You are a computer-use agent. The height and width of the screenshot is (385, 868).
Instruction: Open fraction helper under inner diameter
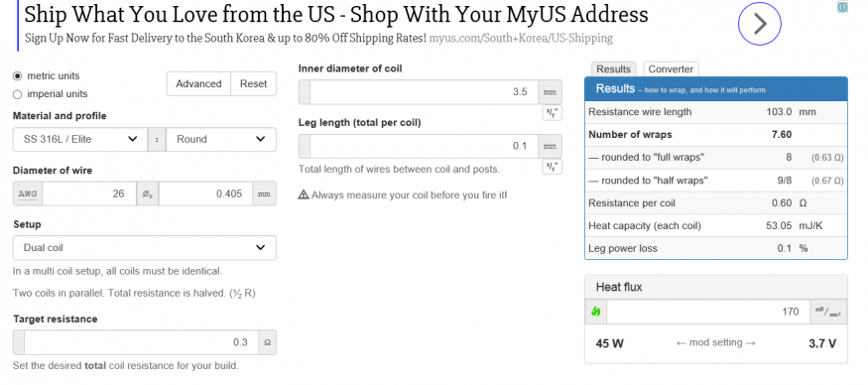[x=552, y=112]
